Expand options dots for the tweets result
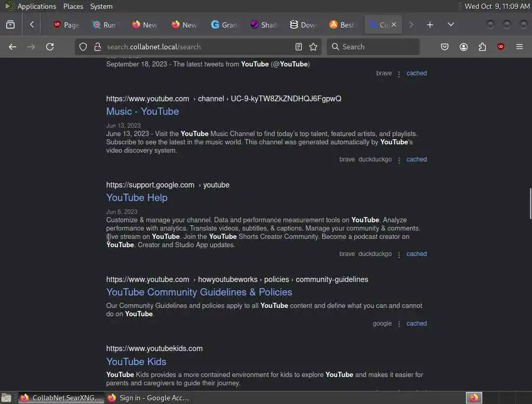This screenshot has width=532, height=404. pyautogui.click(x=399, y=74)
